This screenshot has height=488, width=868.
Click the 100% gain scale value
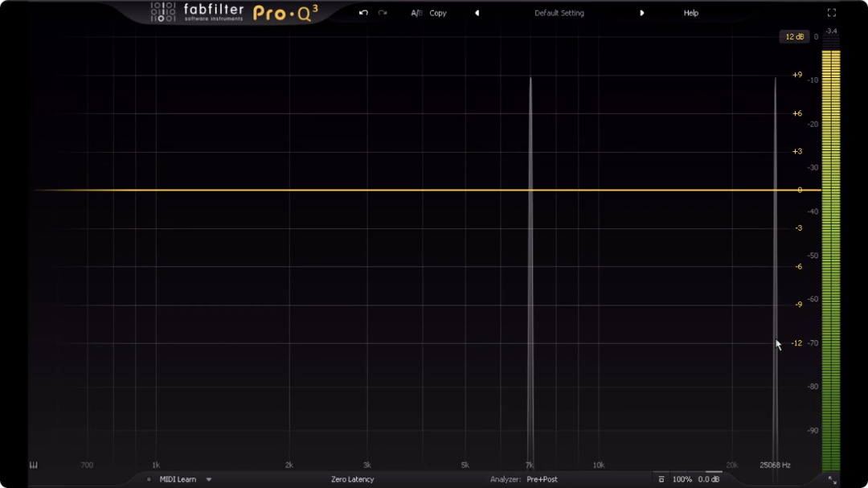682,479
